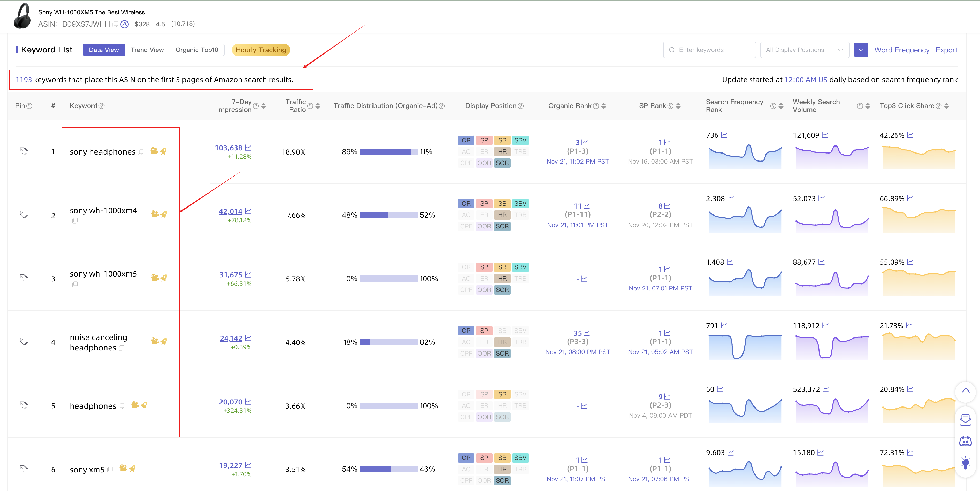Screen dimensions: 980x491
Task: Click the 89% organic traffic distribution bar
Action: click(x=388, y=152)
